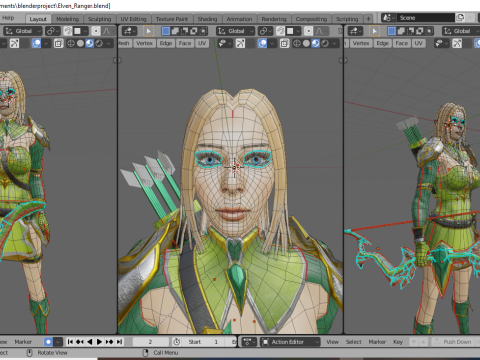Image resolution: width=480 pixels, height=360 pixels.
Task: Open Edge menu in right viewport
Action: click(382, 43)
